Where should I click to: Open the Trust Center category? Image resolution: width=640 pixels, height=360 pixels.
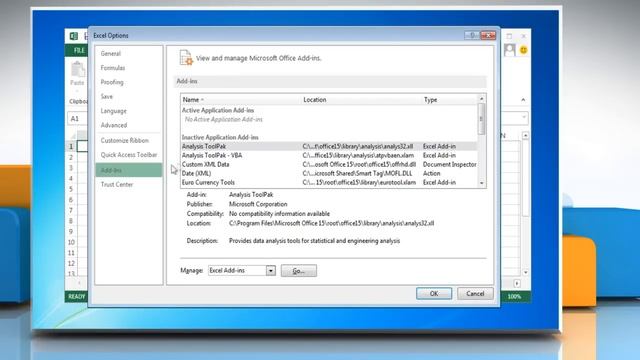coord(117,184)
